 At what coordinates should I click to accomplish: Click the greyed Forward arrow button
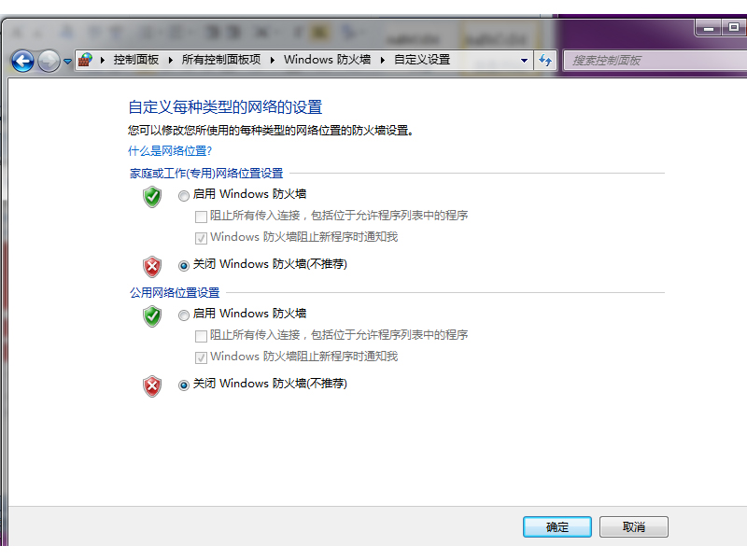pyautogui.click(x=49, y=61)
